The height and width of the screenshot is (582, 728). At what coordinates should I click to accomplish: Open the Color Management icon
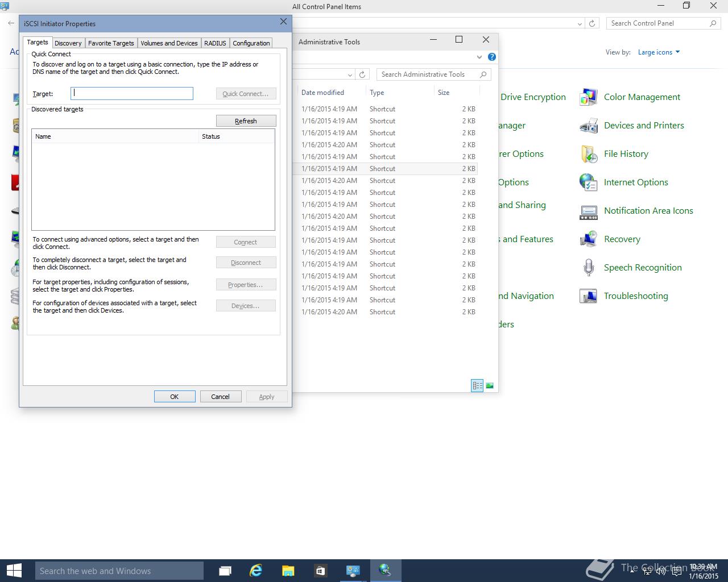[588, 97]
